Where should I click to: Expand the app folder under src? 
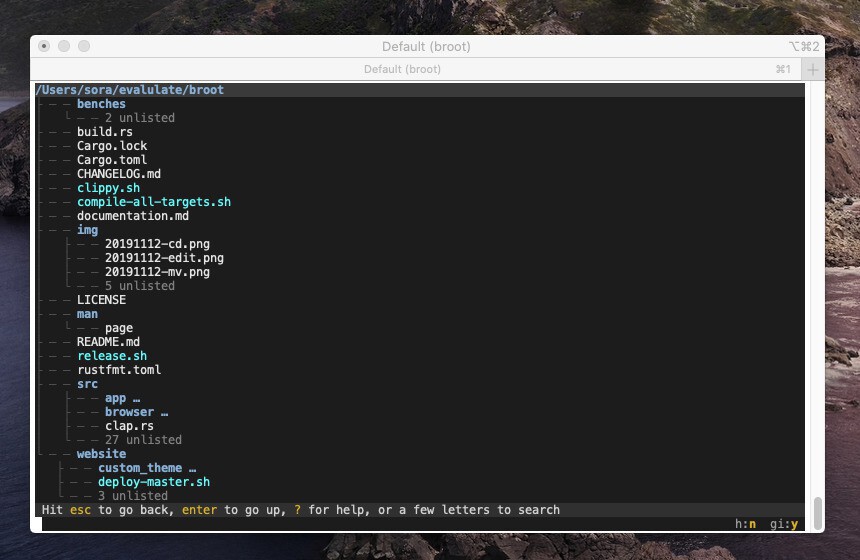pyautogui.click(x=122, y=398)
